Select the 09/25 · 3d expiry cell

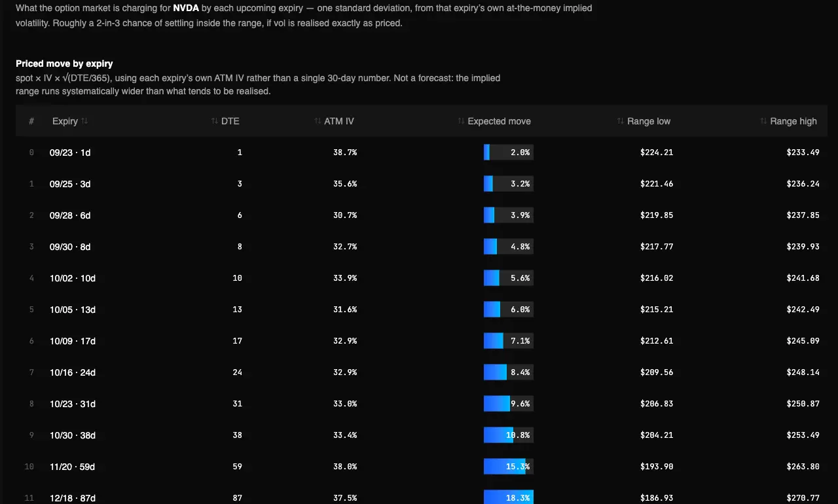(70, 184)
